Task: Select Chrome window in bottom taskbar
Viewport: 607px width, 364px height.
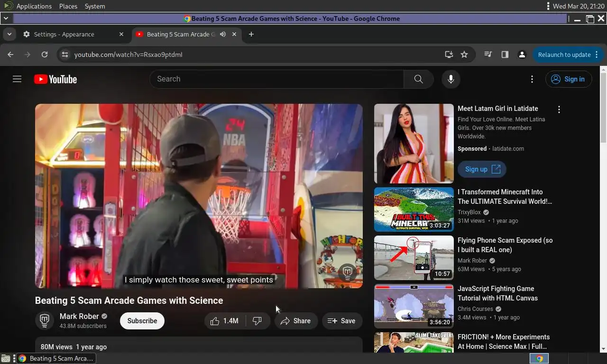Action: (x=56, y=358)
